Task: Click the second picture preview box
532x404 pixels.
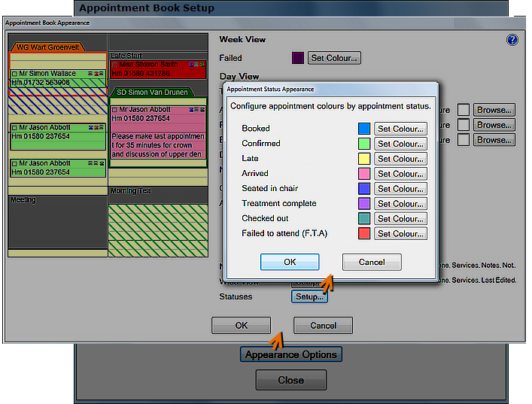Action: tap(463, 125)
